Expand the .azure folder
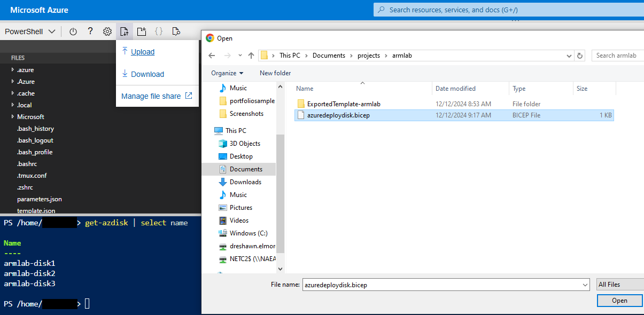Image resolution: width=644 pixels, height=315 pixels. (13, 70)
